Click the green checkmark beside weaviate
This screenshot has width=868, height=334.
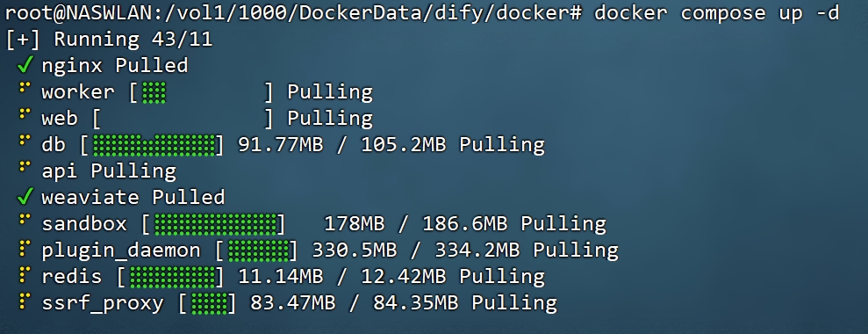tap(25, 197)
